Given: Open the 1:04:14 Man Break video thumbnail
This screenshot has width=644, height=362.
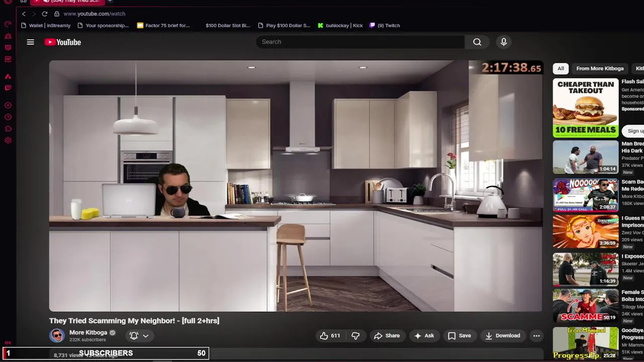Looking at the screenshot, I should 586,157.
